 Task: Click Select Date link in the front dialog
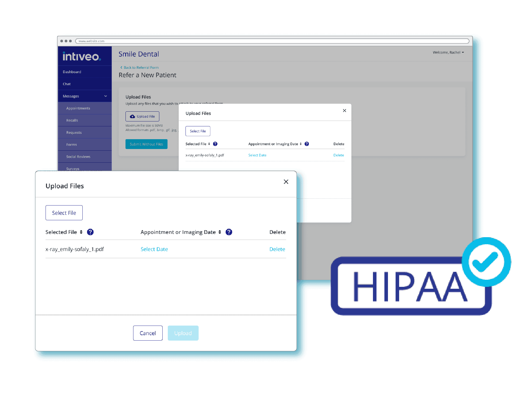point(154,249)
